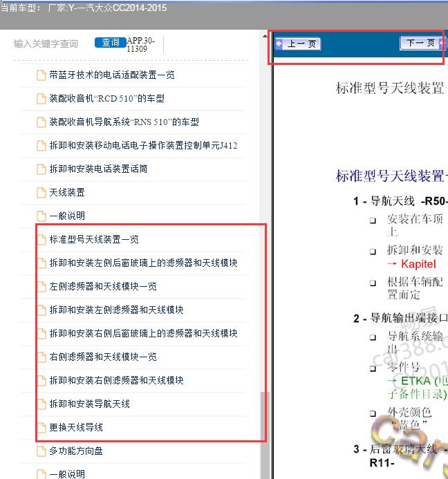
Task: Go to next page with 下一页
Action: [422, 44]
